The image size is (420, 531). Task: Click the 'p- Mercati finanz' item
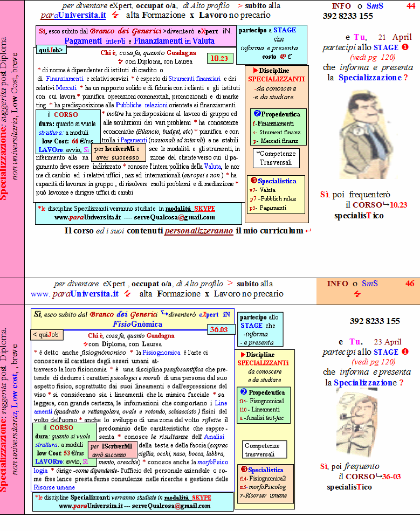click(276, 141)
